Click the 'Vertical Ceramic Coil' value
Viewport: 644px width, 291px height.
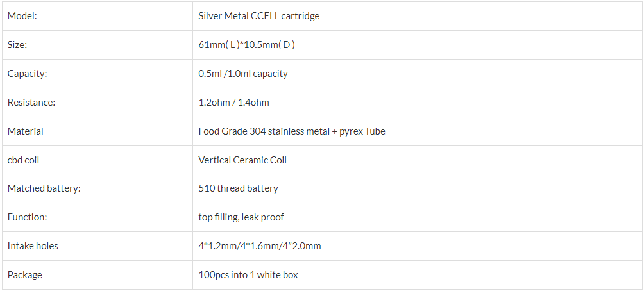[x=242, y=160]
